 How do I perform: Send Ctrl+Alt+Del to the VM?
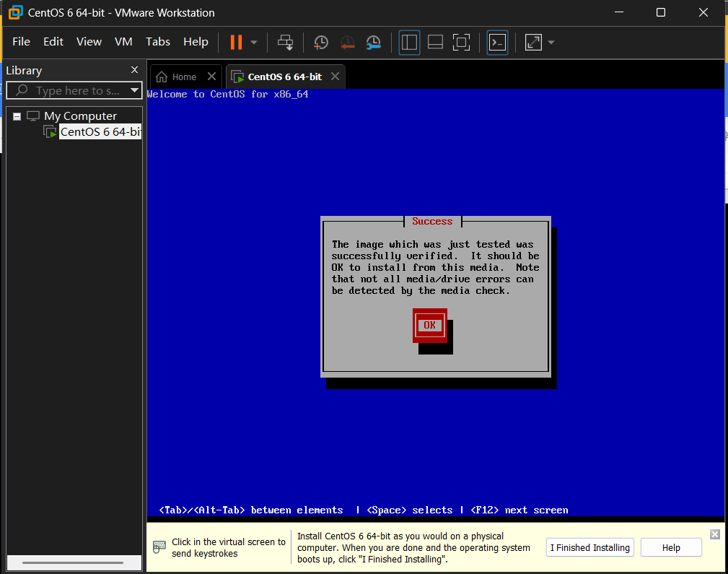coord(285,43)
